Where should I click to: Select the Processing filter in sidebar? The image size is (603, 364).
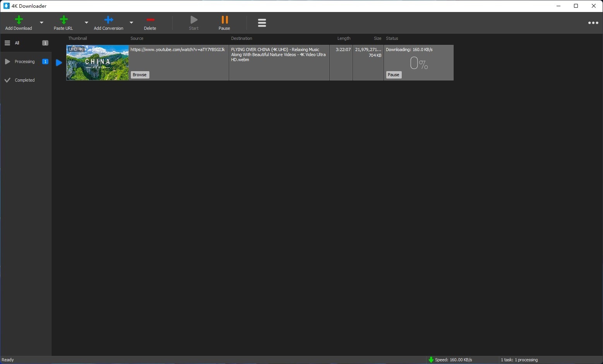point(26,62)
